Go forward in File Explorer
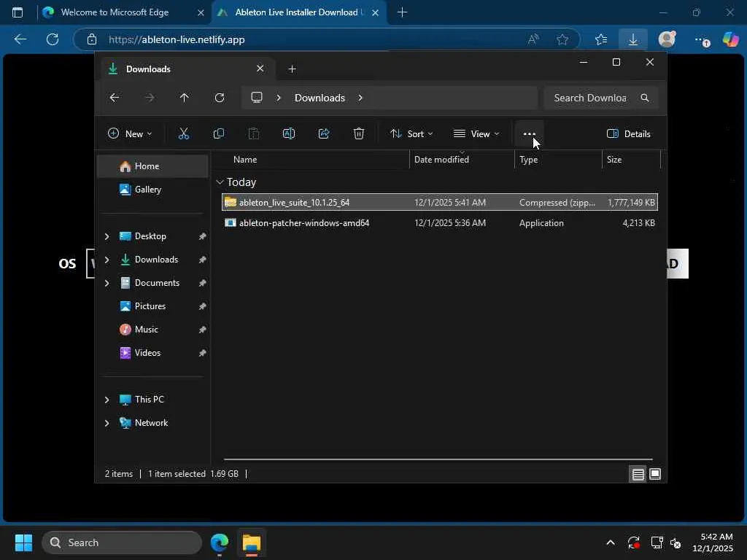 pos(150,98)
